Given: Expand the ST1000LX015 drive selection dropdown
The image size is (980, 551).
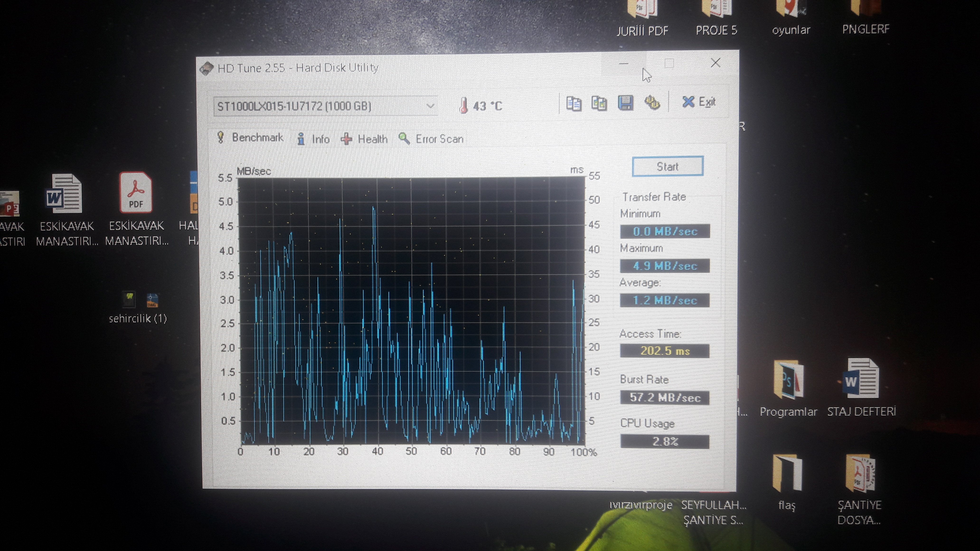Looking at the screenshot, I should (x=430, y=106).
